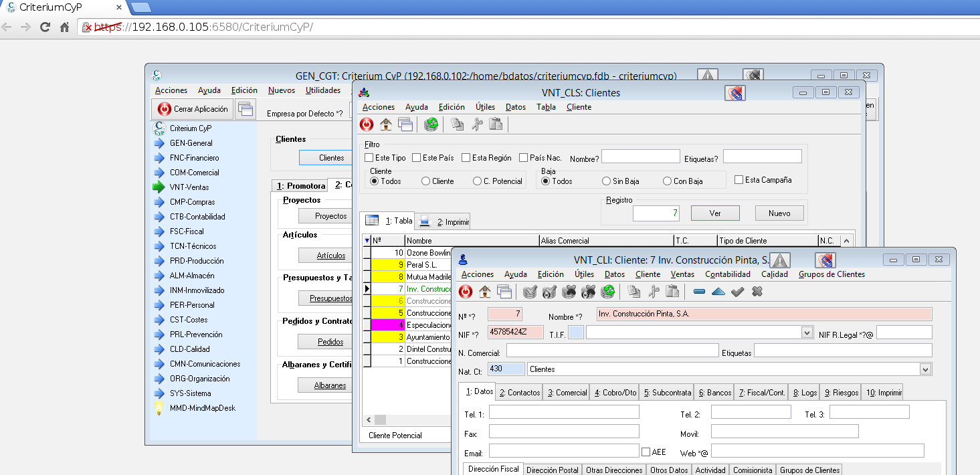
Task: Open Tabla menu in VNT_CLS window
Action: pos(546,107)
